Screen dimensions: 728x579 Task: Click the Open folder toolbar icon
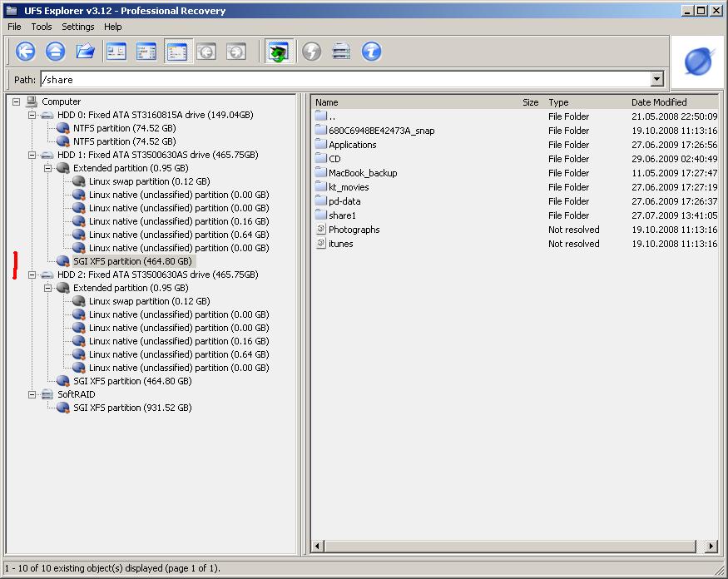pyautogui.click(x=86, y=51)
